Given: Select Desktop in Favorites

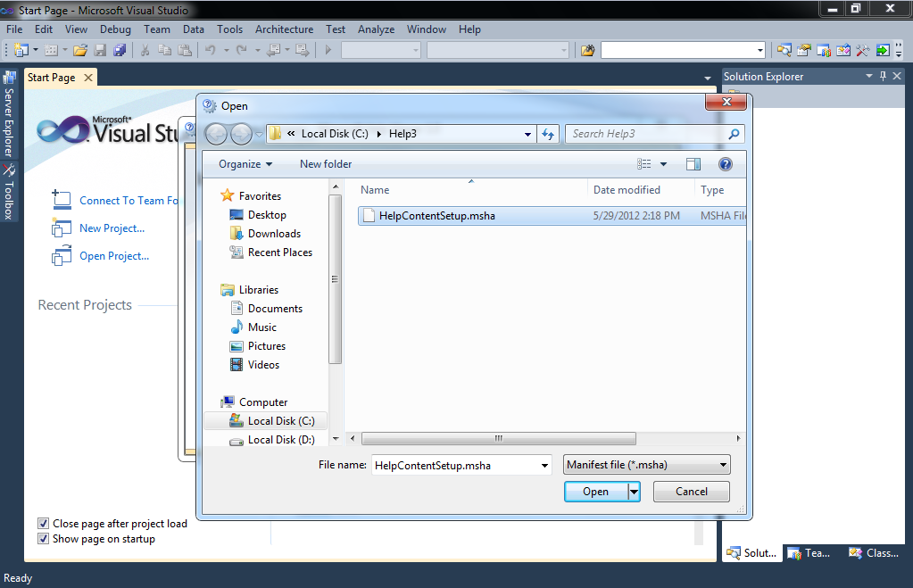Looking at the screenshot, I should 267,215.
